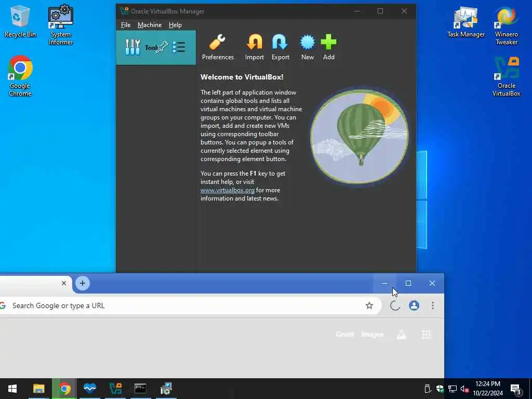
Task: Open the Google apps grid
Action: [426, 335]
